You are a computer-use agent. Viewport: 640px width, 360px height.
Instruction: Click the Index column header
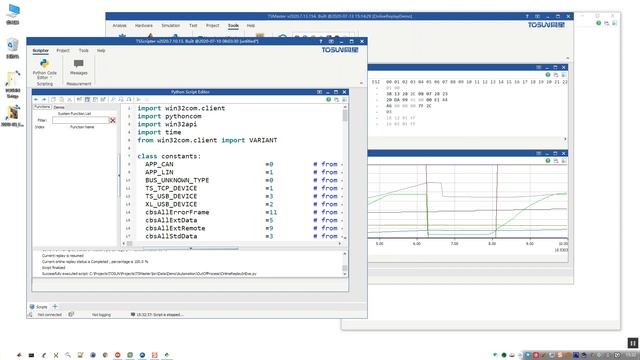[x=40, y=127]
